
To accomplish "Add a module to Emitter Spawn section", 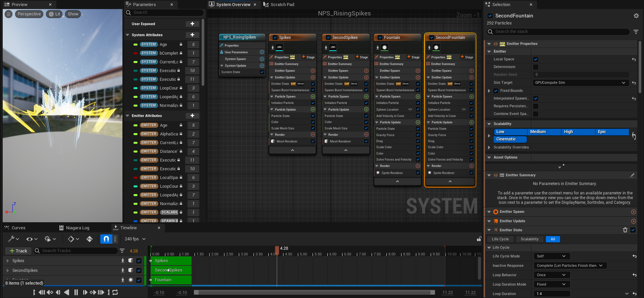I will [633, 212].
